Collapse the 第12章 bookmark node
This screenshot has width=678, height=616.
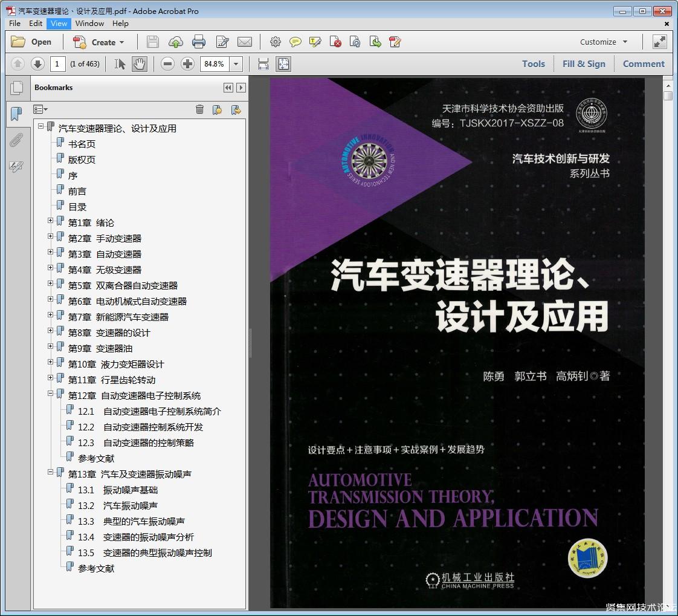pyautogui.click(x=51, y=394)
